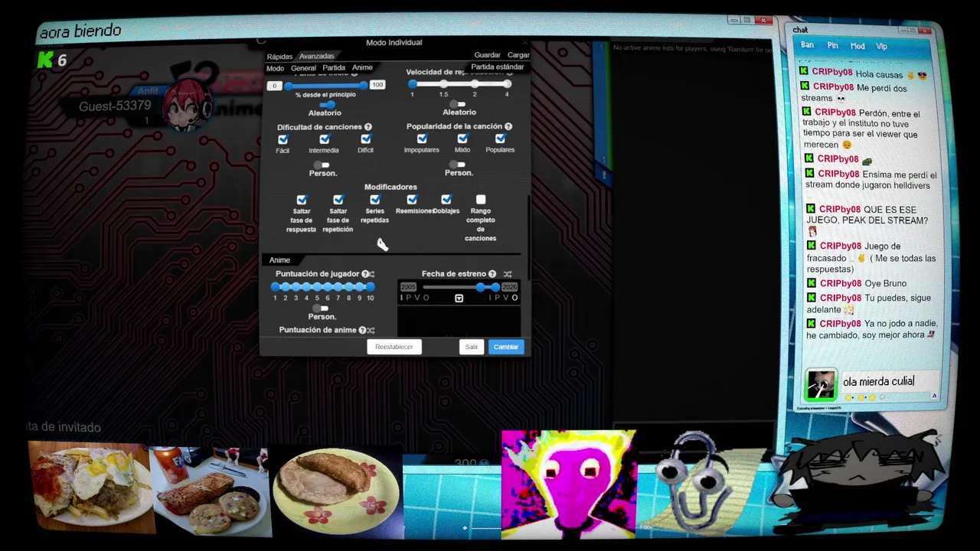Click the Kick logo icon beside viewer count
The image size is (980, 551).
pos(45,60)
